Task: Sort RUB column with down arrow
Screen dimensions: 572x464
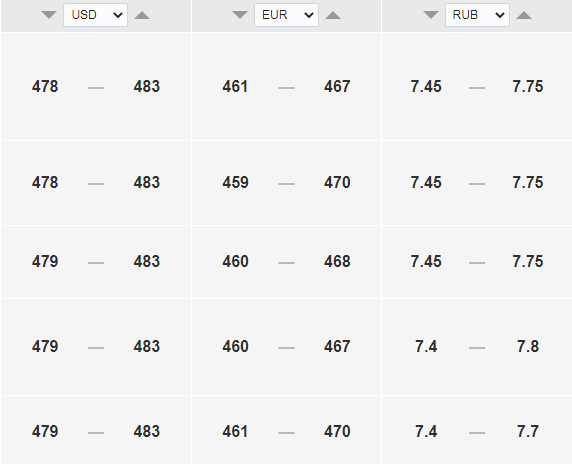Action: [x=431, y=15]
